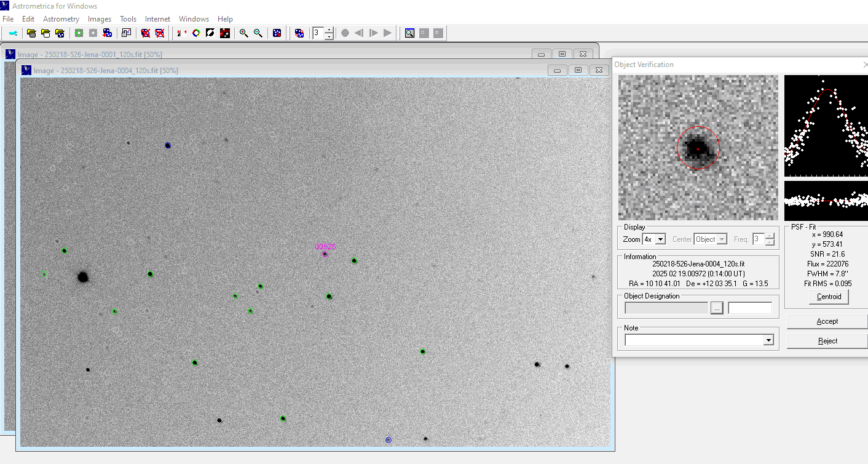Click the RA = 10 10 41.01 coordinates line
Screen dimensions: 868x464
[698, 284]
